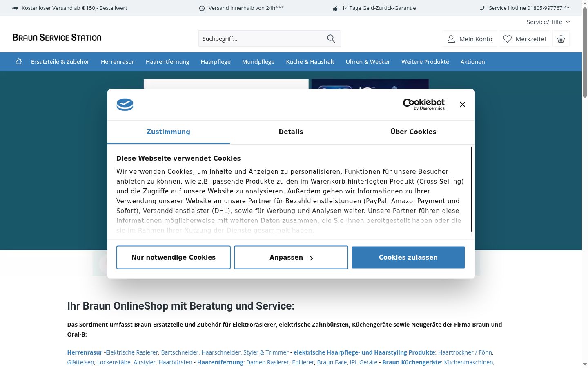Image resolution: width=588 pixels, height=368 pixels.
Task: Open the Uhren & Wecker menu
Action: pos(368,62)
